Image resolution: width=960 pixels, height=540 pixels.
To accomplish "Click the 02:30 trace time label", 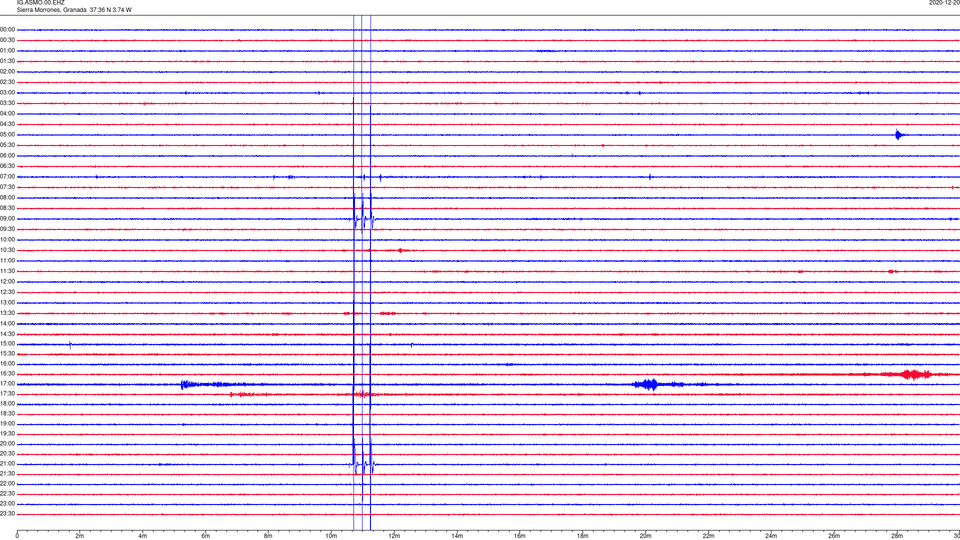I will coord(7,81).
